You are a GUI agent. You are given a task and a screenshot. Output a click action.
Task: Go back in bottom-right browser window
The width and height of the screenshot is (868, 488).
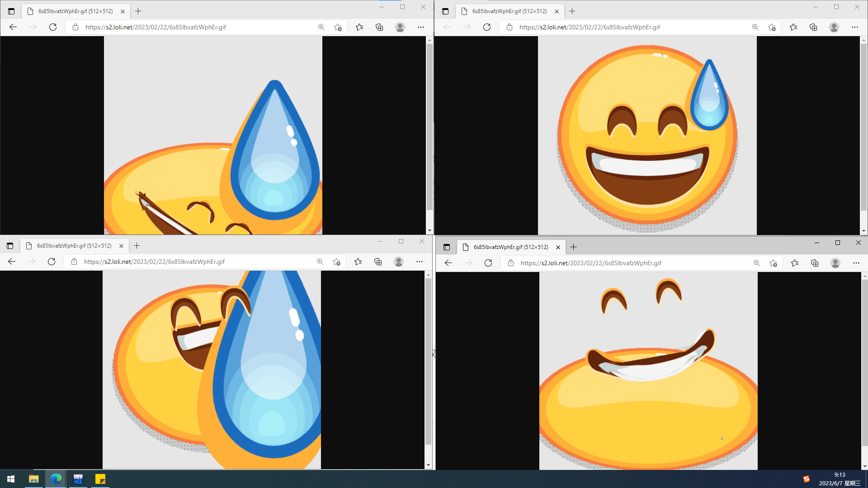[448, 263]
